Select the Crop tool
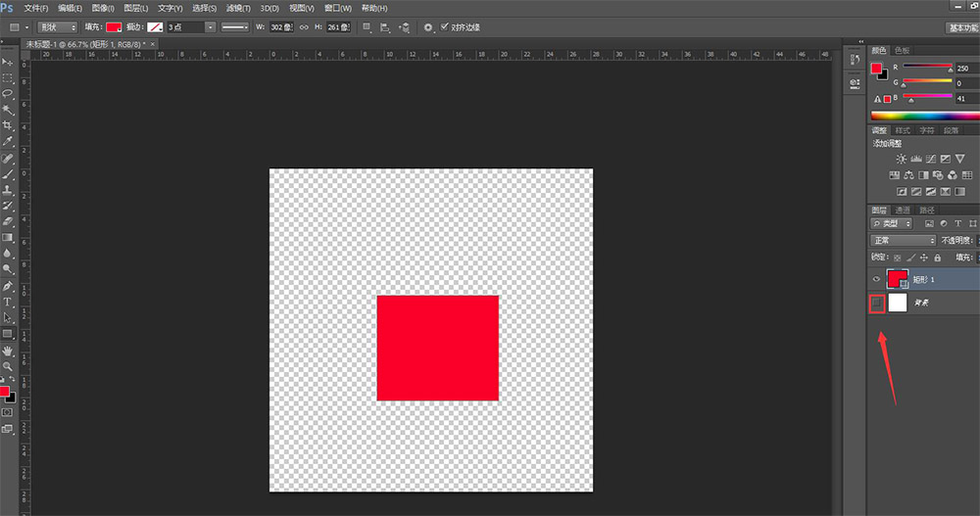This screenshot has height=516, width=980. pyautogui.click(x=8, y=125)
